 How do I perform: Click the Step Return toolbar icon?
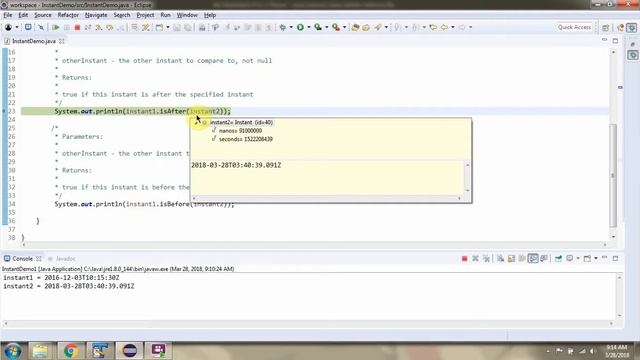click(120, 27)
